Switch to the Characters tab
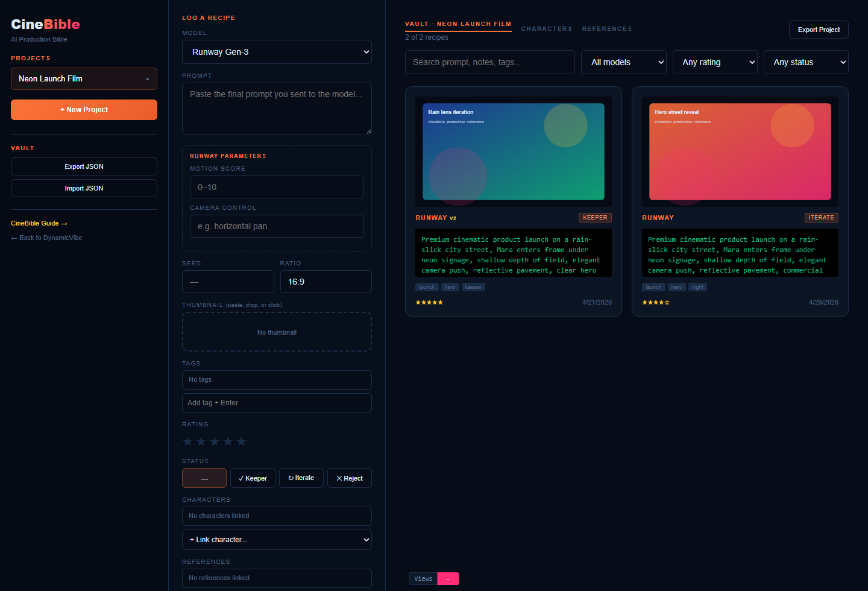Image resolution: width=868 pixels, height=591 pixels. coord(547,29)
